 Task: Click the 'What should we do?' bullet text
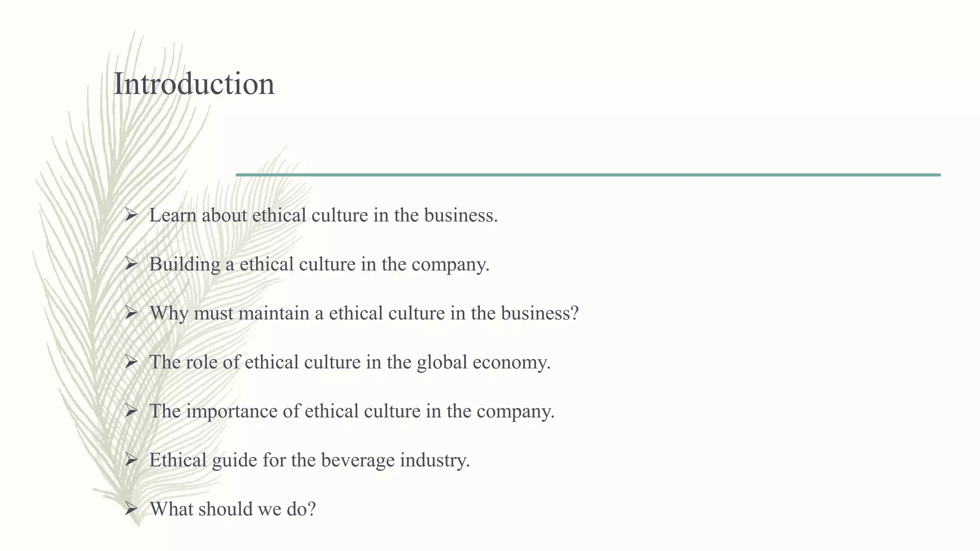[233, 509]
